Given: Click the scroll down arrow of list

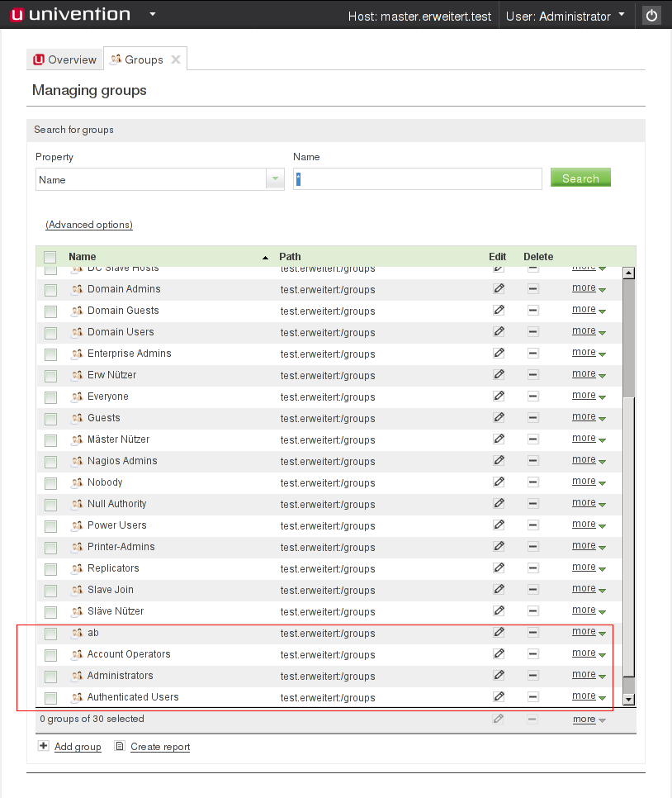Looking at the screenshot, I should tap(628, 699).
